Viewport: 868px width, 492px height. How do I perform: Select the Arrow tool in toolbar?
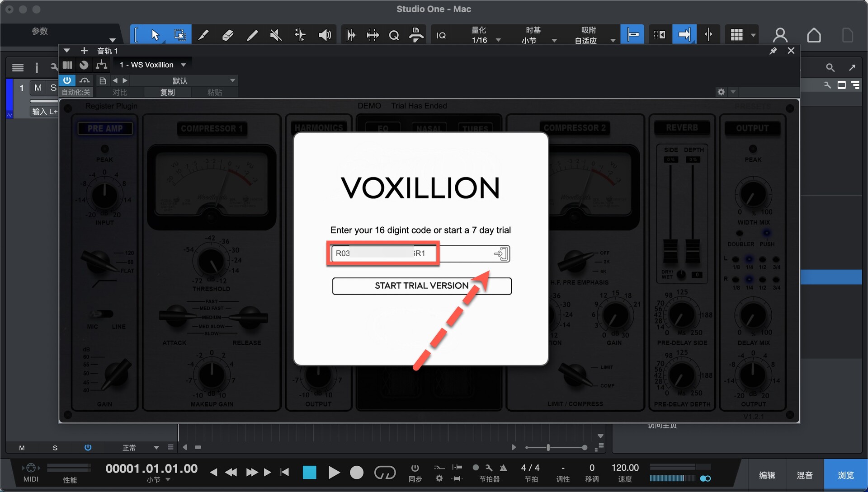(x=155, y=35)
